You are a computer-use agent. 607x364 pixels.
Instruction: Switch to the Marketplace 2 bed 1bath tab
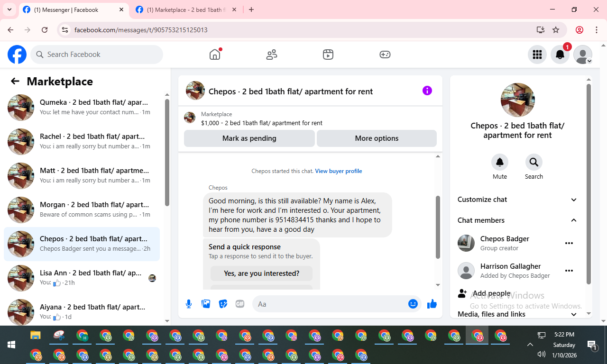(185, 9)
